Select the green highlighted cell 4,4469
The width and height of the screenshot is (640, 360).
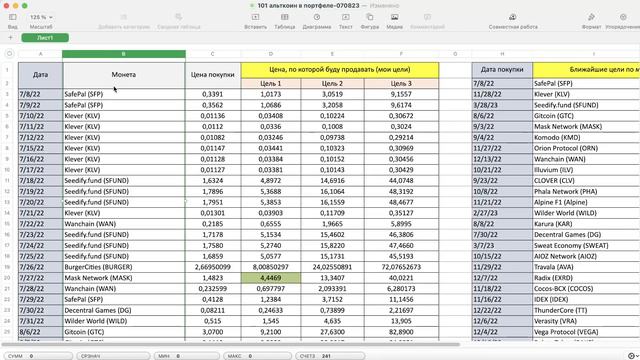271,278
